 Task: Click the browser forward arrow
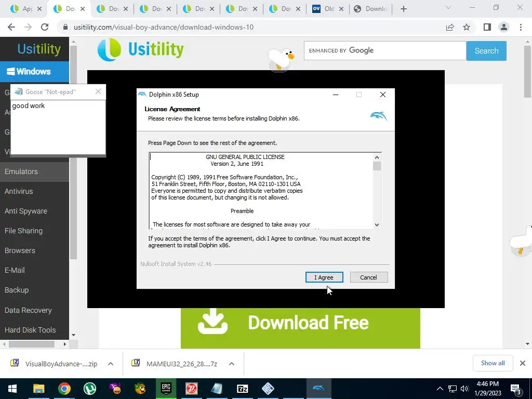coord(28,27)
